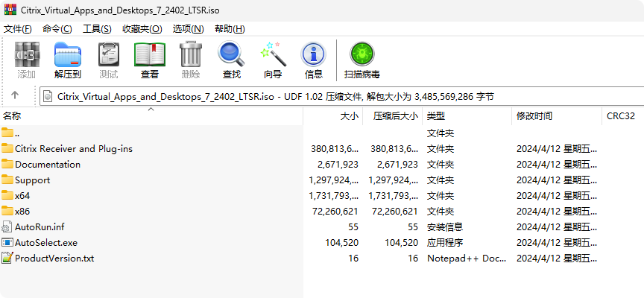This screenshot has width=644, height=298.
Task: Click the up-arrow parent folder button
Action: 15,95
